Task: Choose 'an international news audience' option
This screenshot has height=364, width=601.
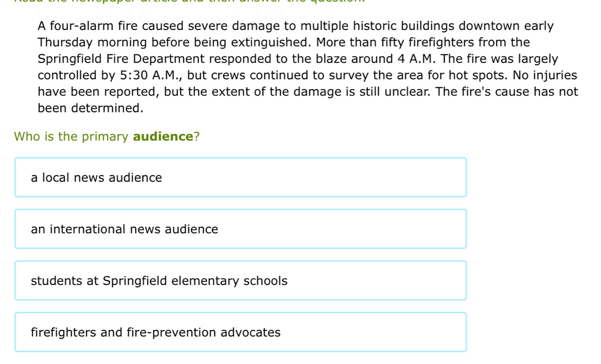Action: (241, 229)
